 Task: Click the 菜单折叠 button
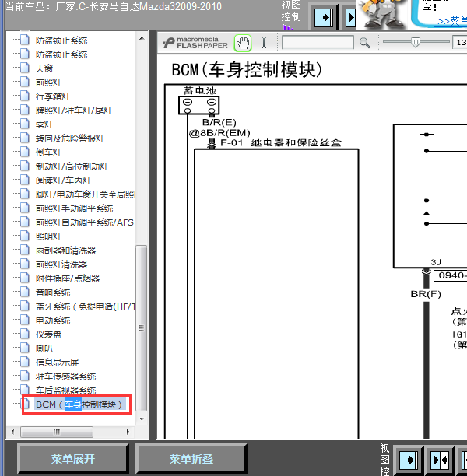(x=191, y=459)
